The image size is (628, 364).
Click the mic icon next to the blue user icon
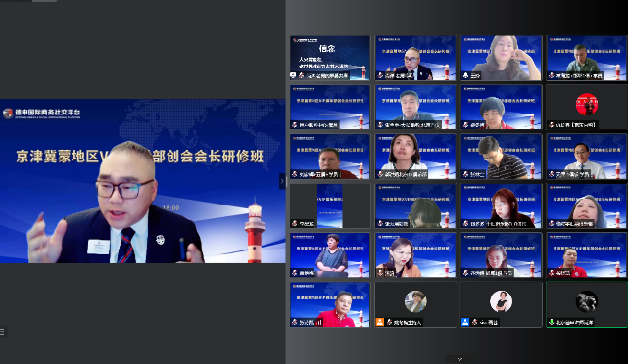point(474,322)
